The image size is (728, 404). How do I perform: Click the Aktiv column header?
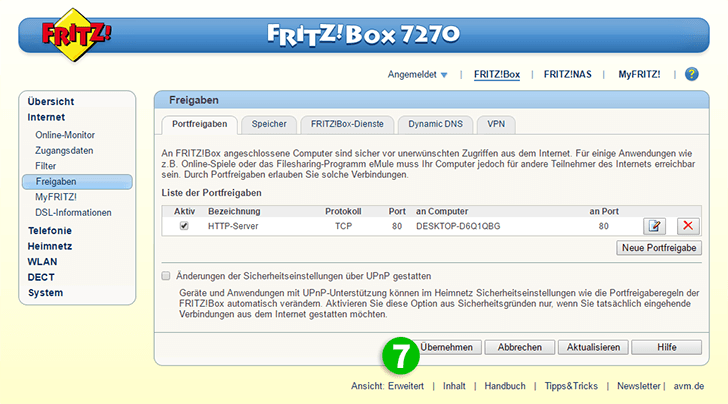184,211
